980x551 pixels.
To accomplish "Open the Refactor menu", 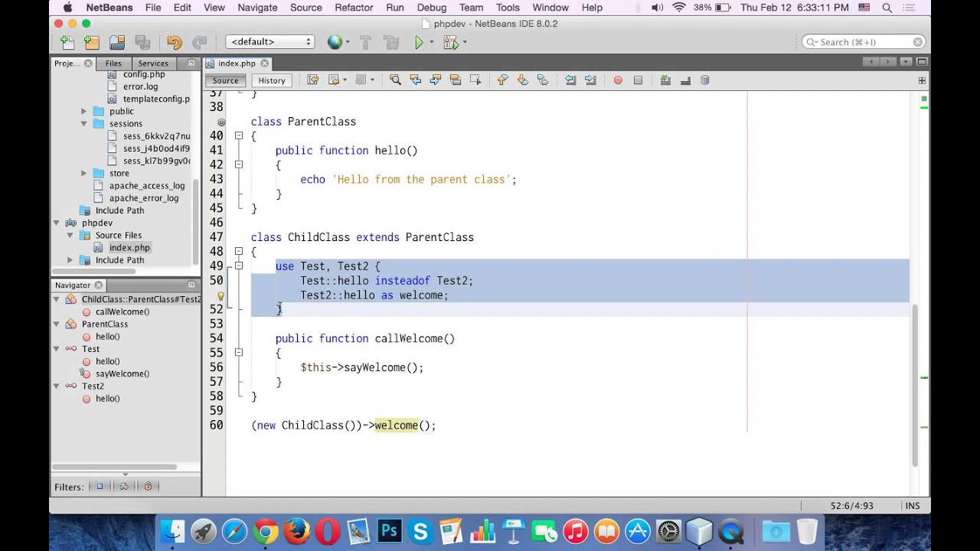I will point(354,8).
